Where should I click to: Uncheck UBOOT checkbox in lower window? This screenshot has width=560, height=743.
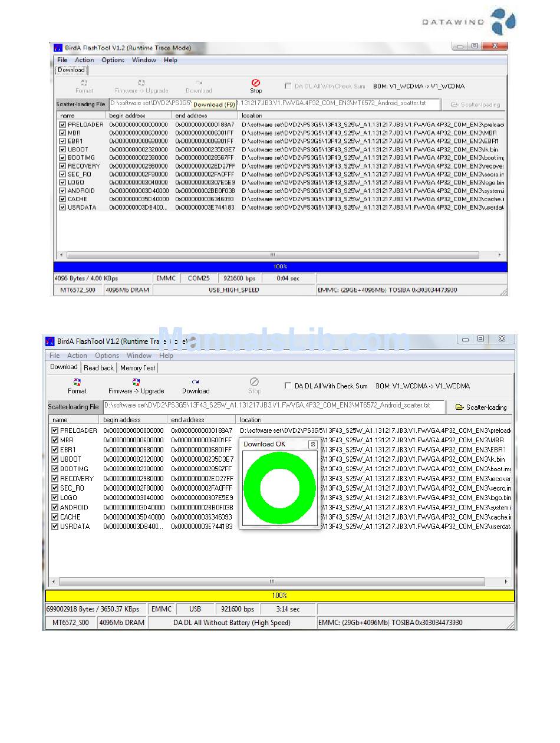[55, 459]
